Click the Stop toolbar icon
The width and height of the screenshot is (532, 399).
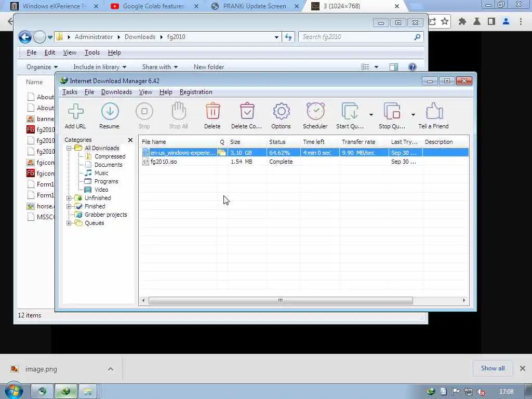click(144, 116)
